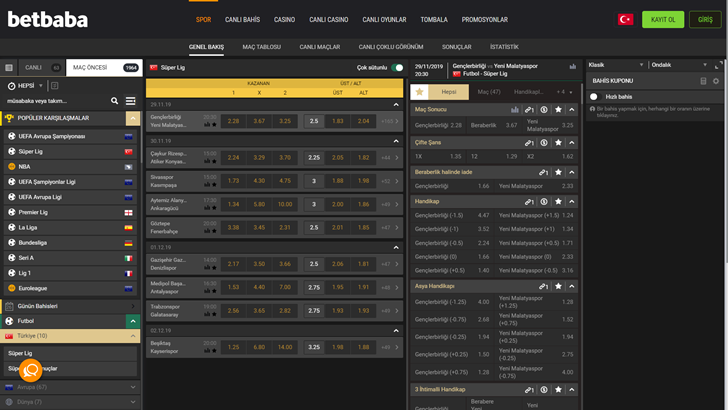Open the sidebar hamburger list menu
The image size is (728, 410).
130,101
